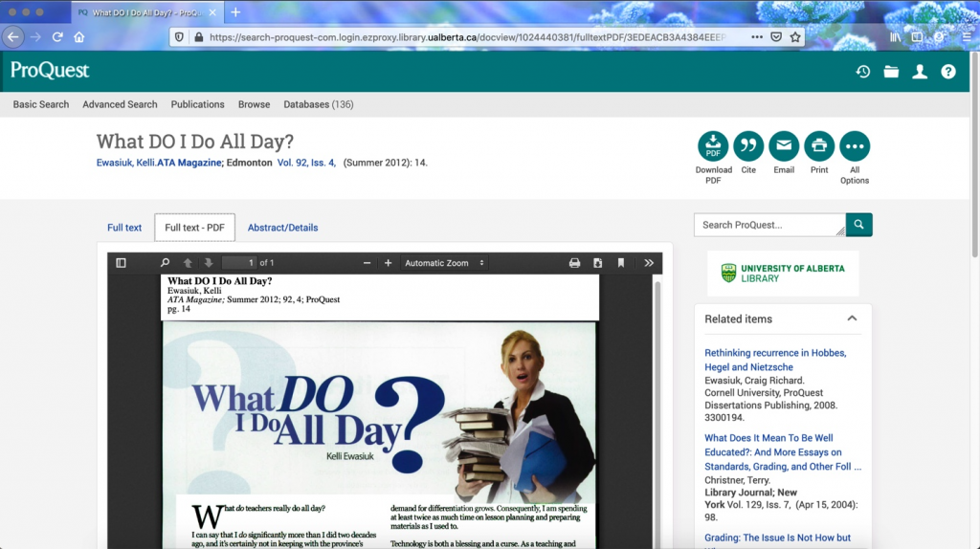Click the browser URL address bar
Image resolution: width=980 pixels, height=549 pixels.
click(x=467, y=37)
